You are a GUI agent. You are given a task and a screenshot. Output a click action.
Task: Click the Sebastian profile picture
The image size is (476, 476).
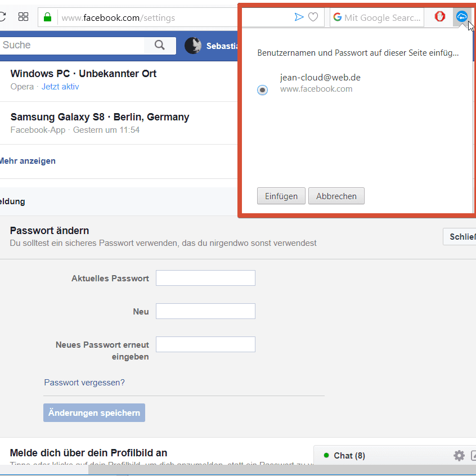click(x=193, y=46)
